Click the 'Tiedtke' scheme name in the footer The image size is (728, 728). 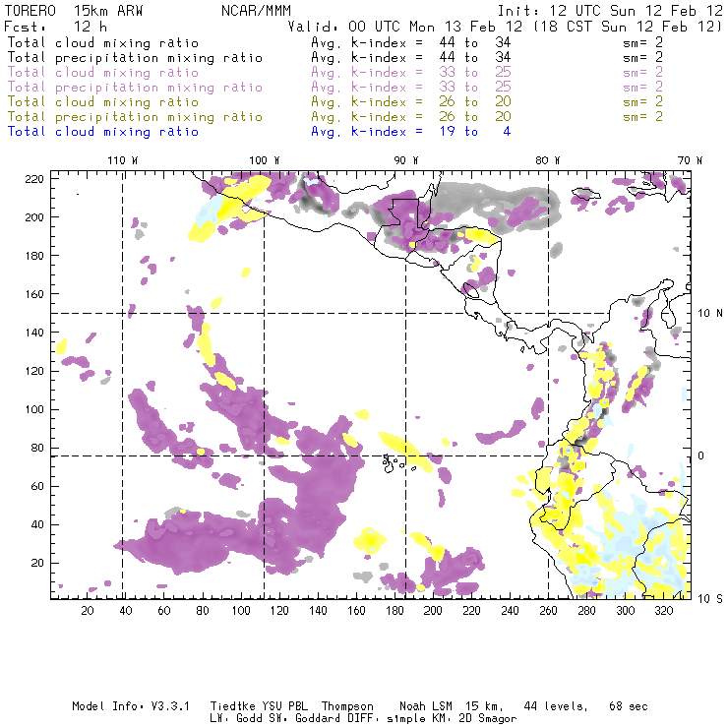point(233,706)
